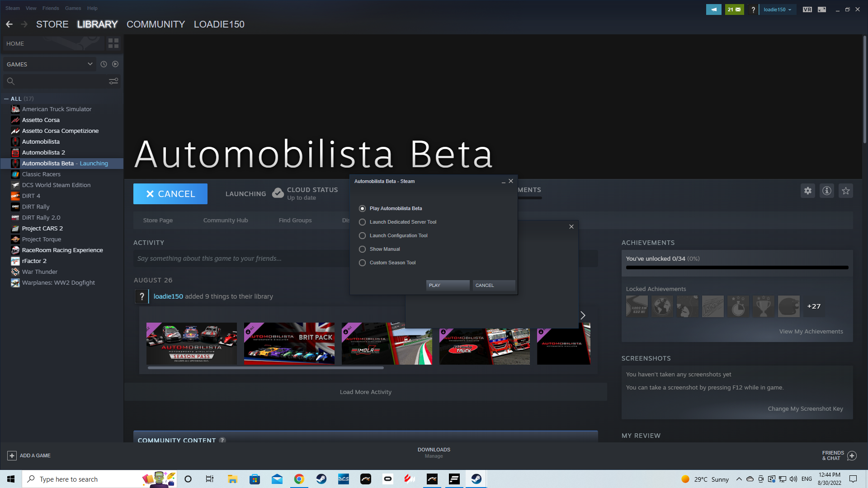Cancel launching with the blue CANCEL button
Image resolution: width=868 pixels, height=488 pixels.
pos(170,194)
